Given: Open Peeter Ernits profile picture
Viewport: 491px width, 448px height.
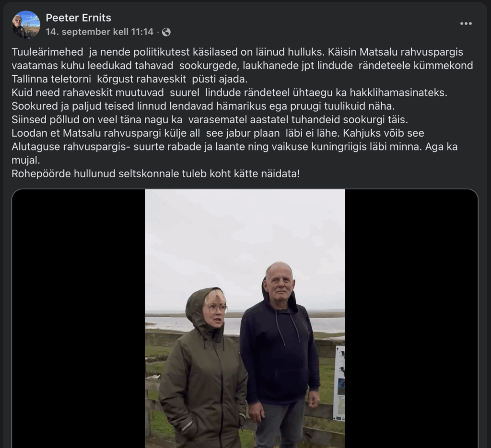Looking at the screenshot, I should (26, 25).
